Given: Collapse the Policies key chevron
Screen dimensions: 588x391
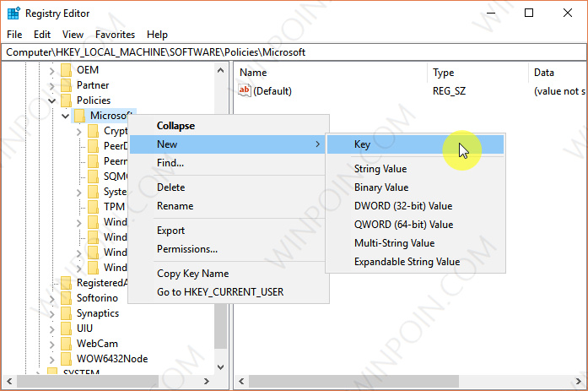Looking at the screenshot, I should [x=51, y=101].
